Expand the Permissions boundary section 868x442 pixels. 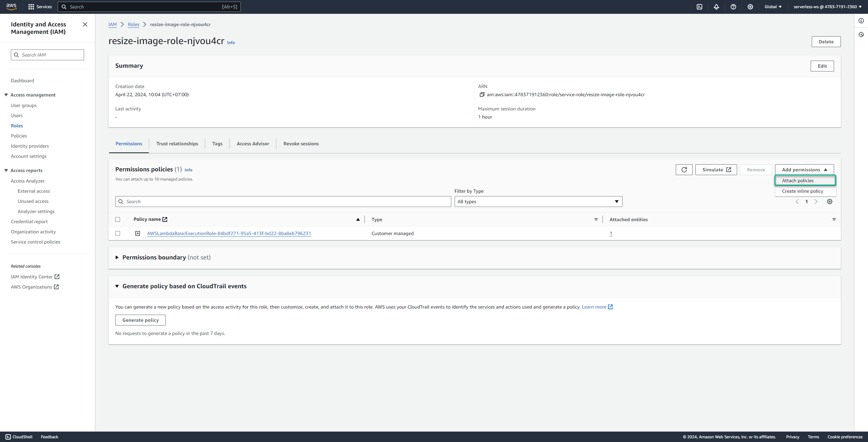point(117,257)
